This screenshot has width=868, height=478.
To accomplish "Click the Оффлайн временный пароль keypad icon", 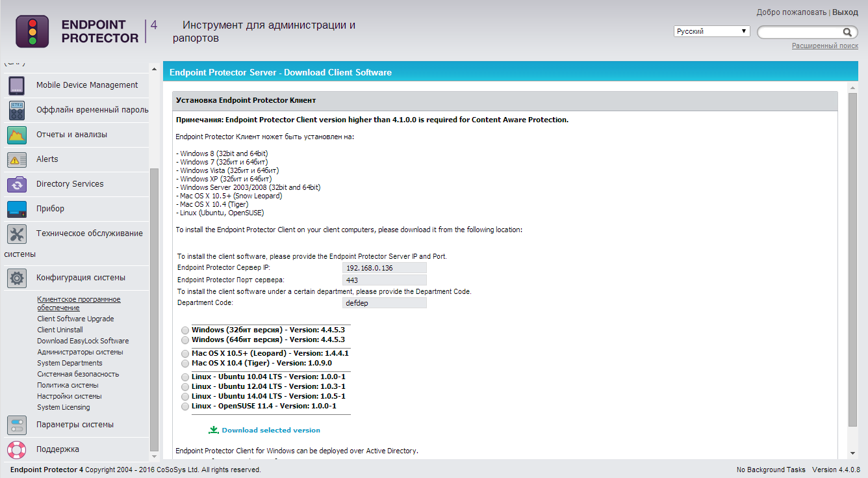I will 17,110.
